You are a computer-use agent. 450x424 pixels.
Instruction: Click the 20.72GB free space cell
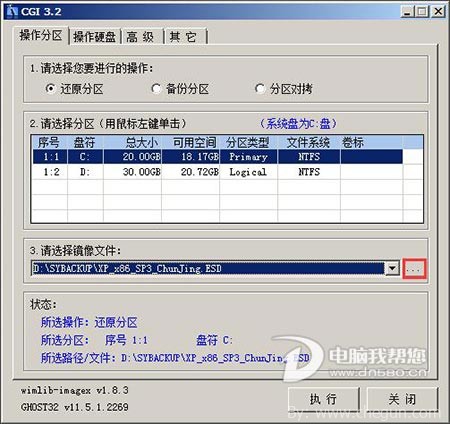[x=191, y=172]
